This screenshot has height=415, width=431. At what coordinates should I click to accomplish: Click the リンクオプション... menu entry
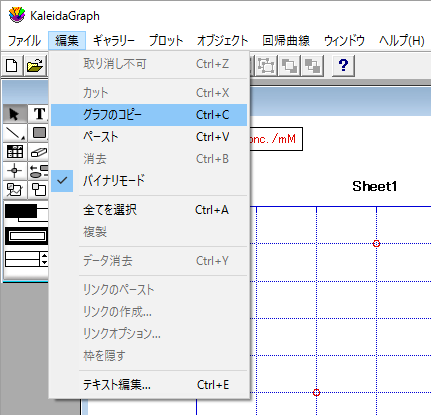pyautogui.click(x=149, y=334)
